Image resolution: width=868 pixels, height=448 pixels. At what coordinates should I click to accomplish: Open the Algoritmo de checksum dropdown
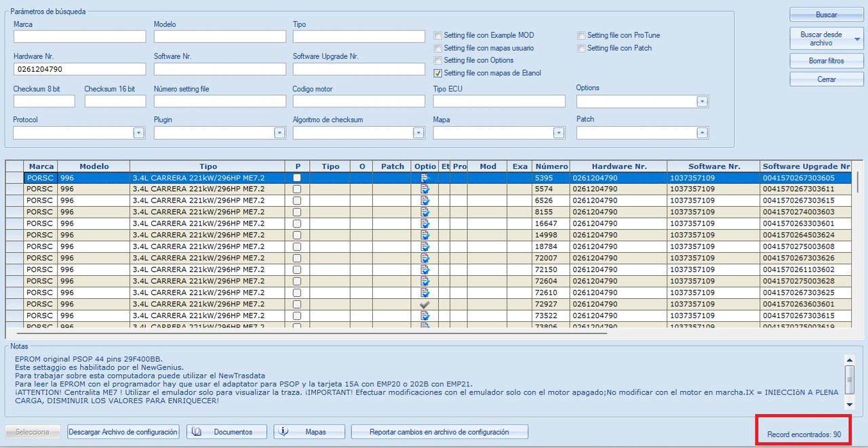tap(420, 134)
